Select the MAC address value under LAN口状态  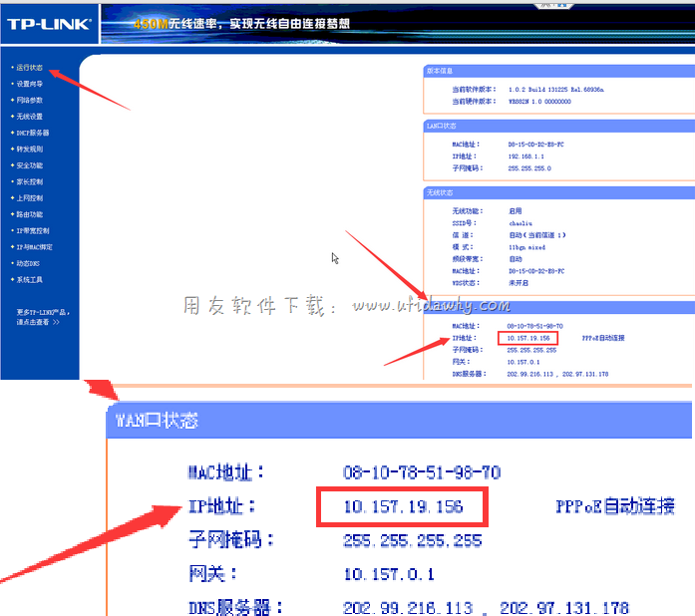(x=535, y=145)
